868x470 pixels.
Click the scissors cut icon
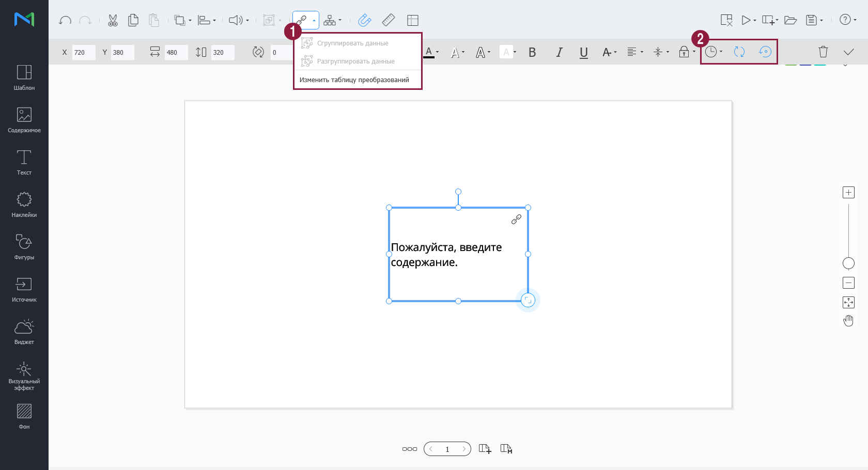coord(113,21)
